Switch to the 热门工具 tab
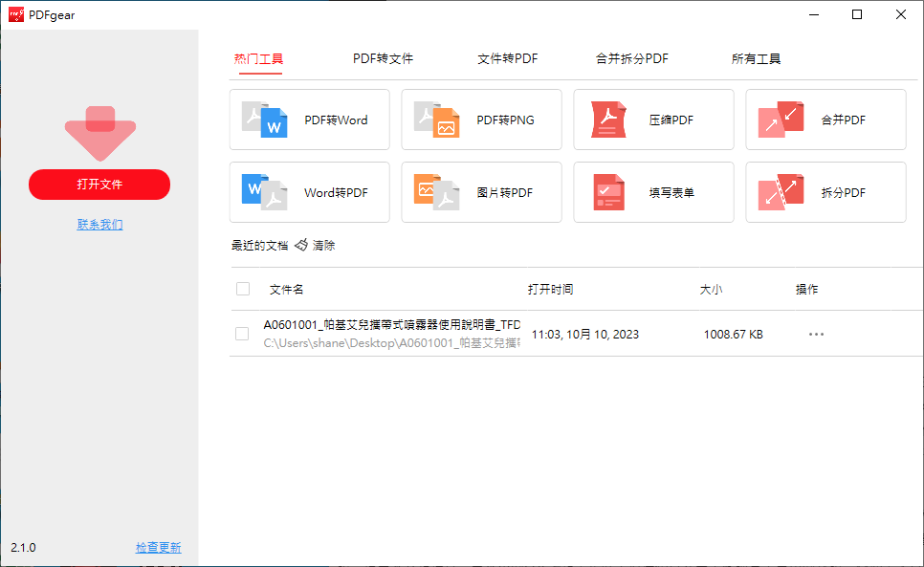Viewport: 924px width, 567px height. tap(258, 59)
